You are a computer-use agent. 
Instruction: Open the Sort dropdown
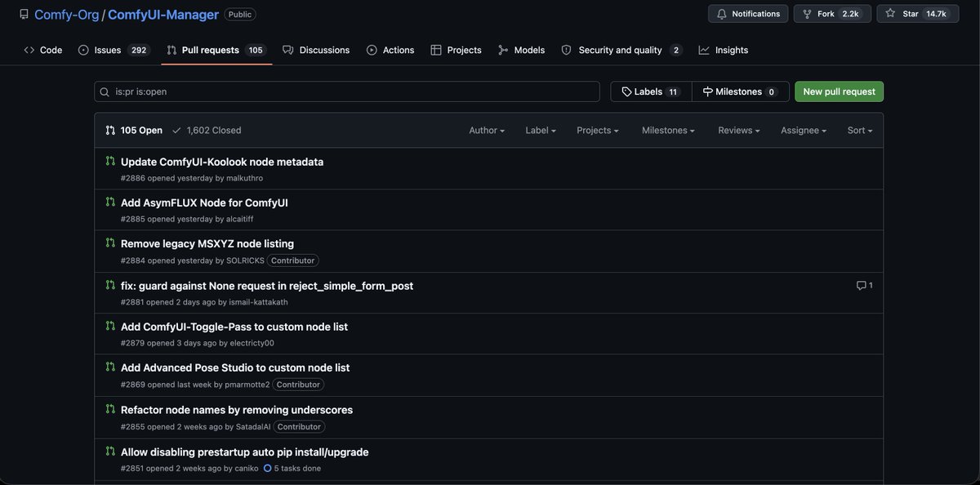(x=860, y=130)
